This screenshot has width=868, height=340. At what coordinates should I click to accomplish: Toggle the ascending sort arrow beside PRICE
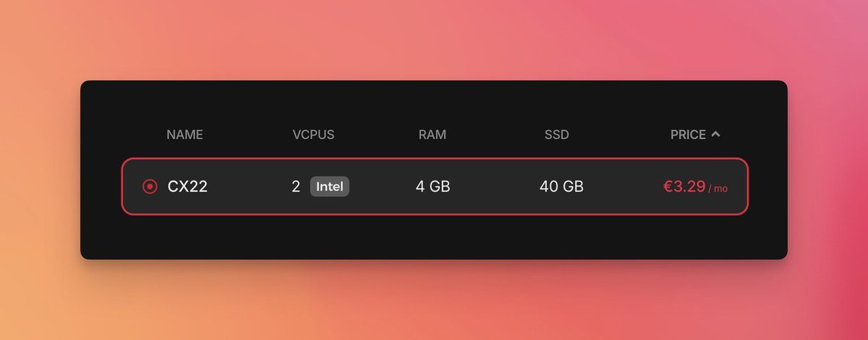[715, 134]
